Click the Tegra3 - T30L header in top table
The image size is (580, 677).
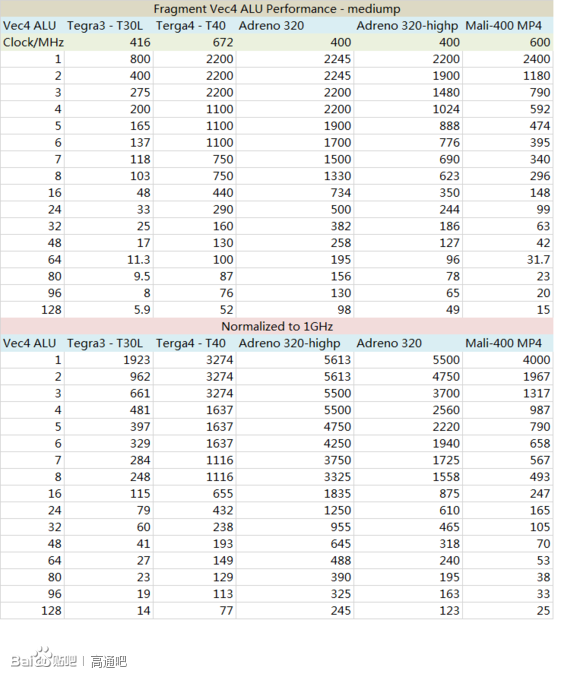(105, 25)
